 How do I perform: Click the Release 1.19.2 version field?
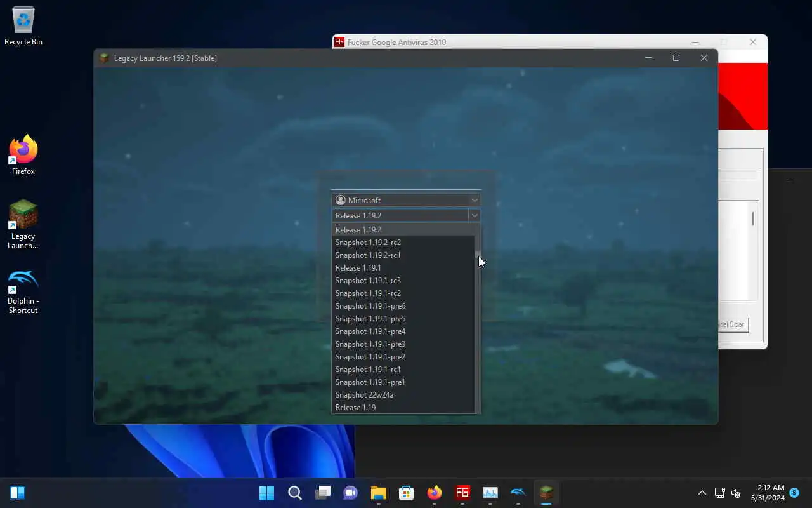click(x=400, y=215)
